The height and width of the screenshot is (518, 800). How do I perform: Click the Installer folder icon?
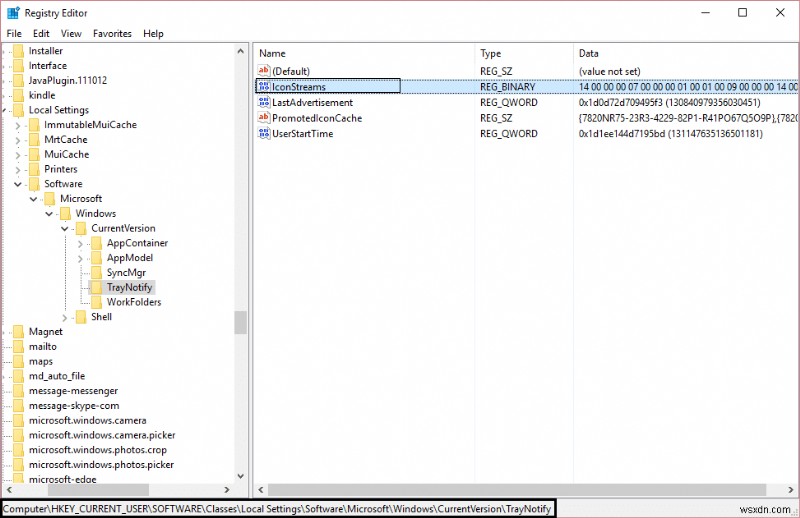pos(18,51)
